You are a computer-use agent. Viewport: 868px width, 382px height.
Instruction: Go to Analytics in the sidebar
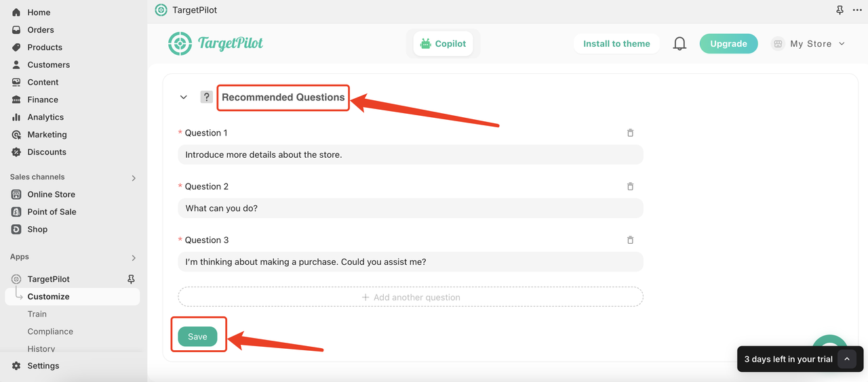(x=45, y=117)
